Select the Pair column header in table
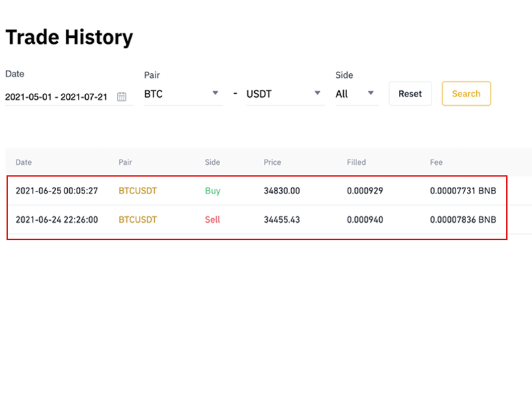Viewport: 532px width, 399px height. (125, 162)
